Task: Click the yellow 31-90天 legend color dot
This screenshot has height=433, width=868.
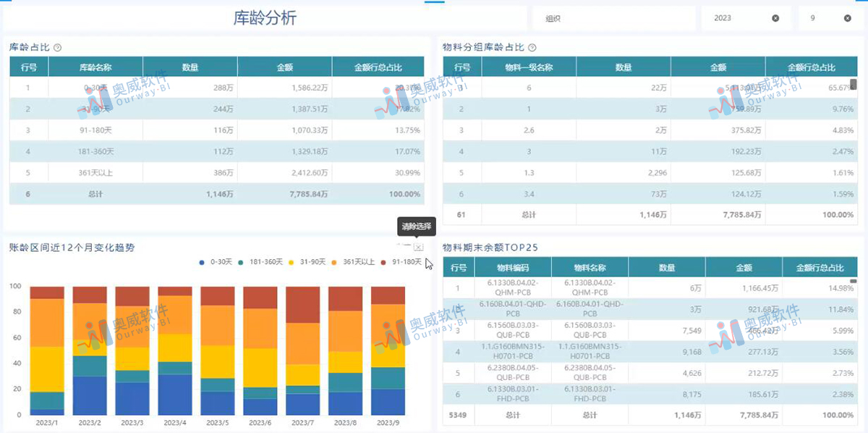Action: [x=290, y=263]
